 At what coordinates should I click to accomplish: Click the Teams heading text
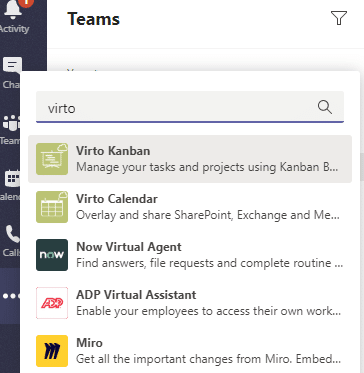[x=93, y=19]
